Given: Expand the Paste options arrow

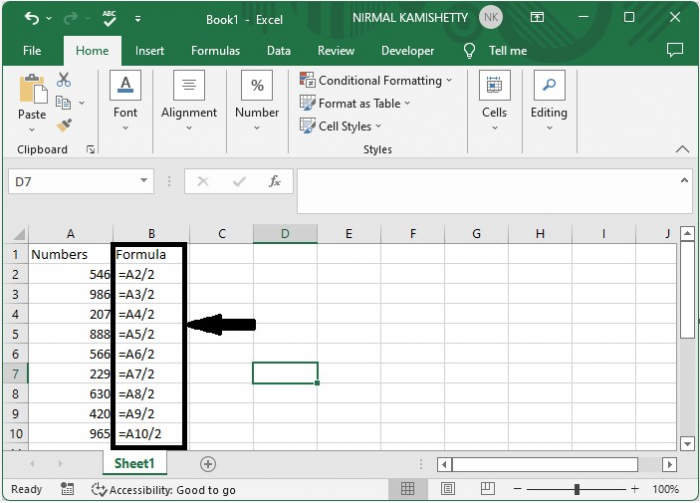Looking at the screenshot, I should pos(32,130).
